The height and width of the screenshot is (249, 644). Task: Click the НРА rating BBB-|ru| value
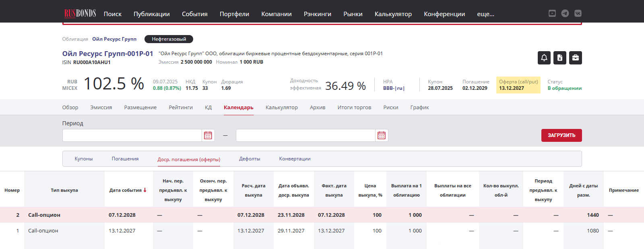click(x=394, y=88)
